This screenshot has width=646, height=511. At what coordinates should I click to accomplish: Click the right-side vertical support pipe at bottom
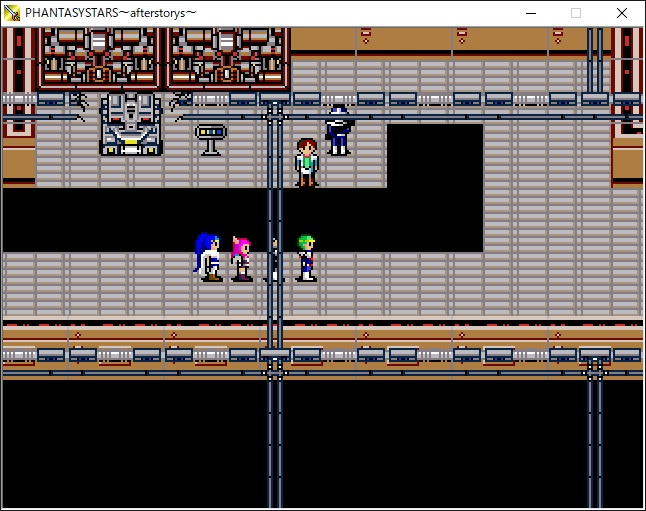click(x=595, y=440)
